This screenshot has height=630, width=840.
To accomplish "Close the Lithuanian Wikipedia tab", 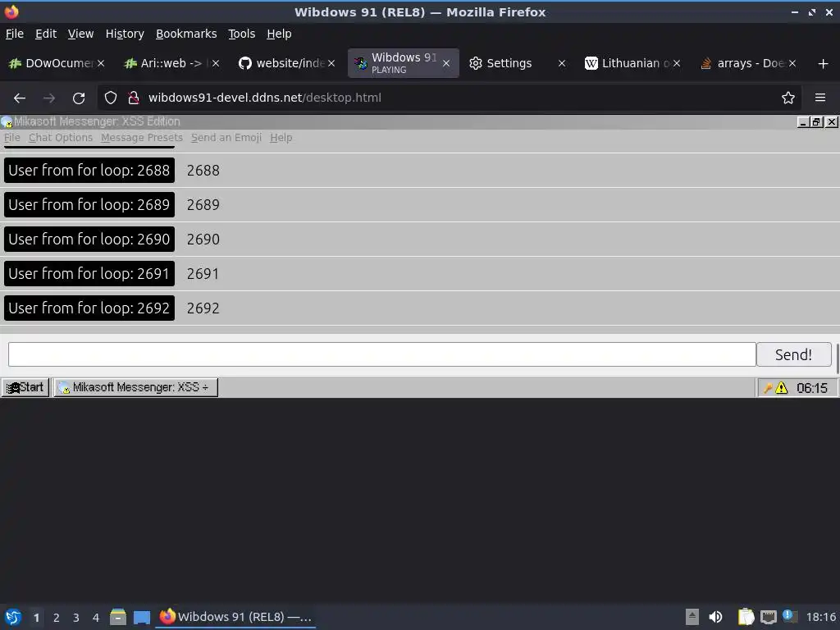I will [677, 63].
